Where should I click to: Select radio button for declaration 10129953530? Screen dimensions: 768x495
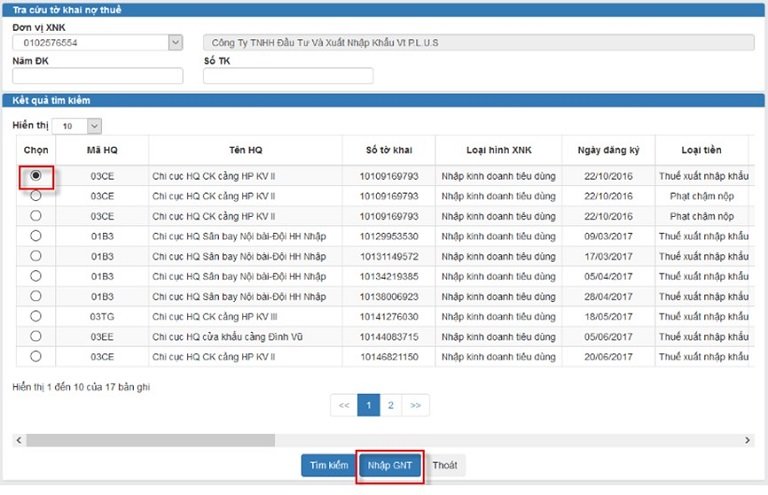[37, 235]
